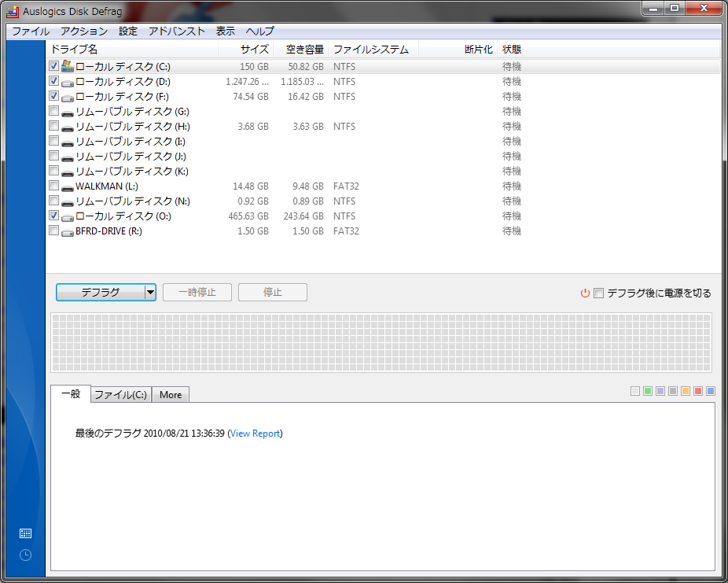Open the View Report link
Screen dimensions: 728x583
pyautogui.click(x=255, y=434)
